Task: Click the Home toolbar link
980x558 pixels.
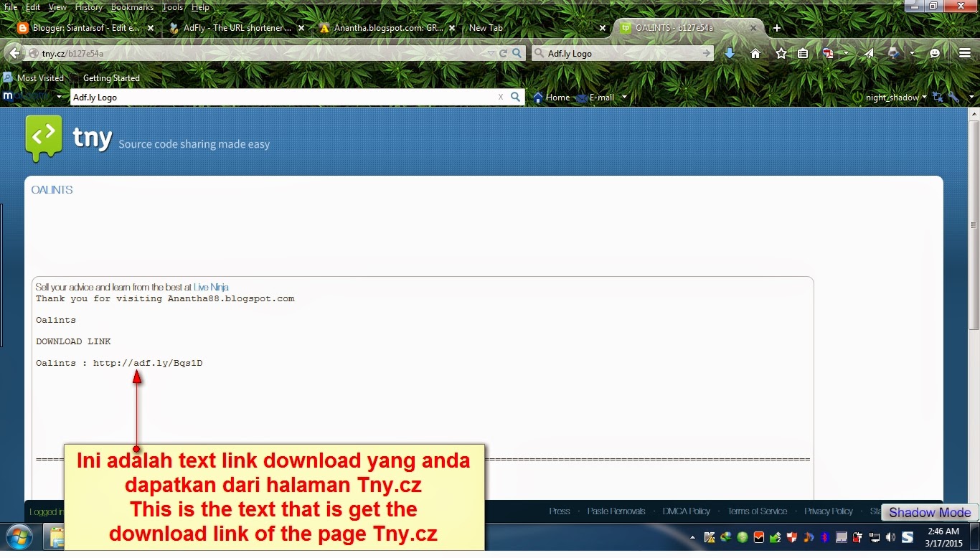Action: tap(551, 97)
